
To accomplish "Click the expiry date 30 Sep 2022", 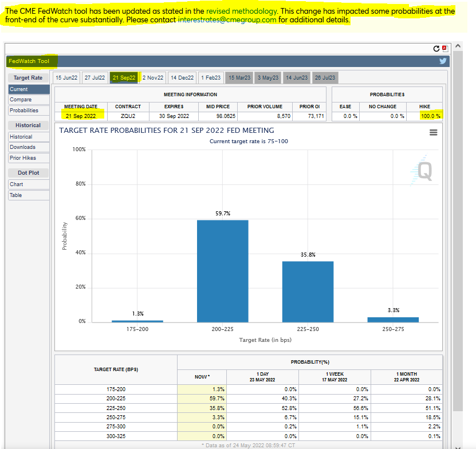I will click(174, 116).
